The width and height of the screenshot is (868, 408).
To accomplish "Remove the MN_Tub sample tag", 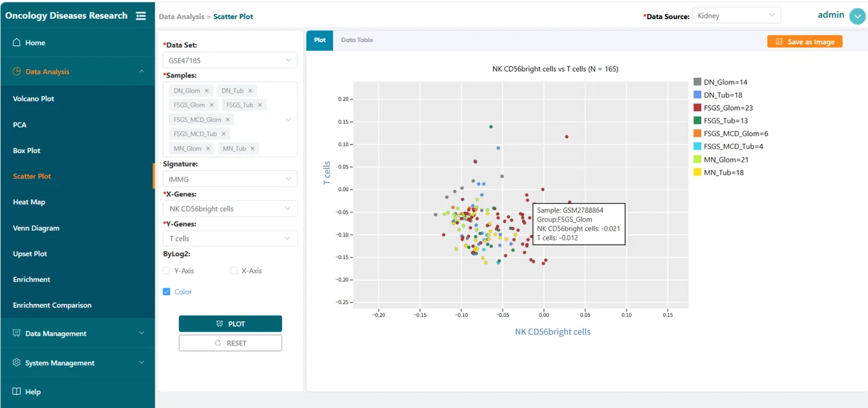I will point(252,148).
